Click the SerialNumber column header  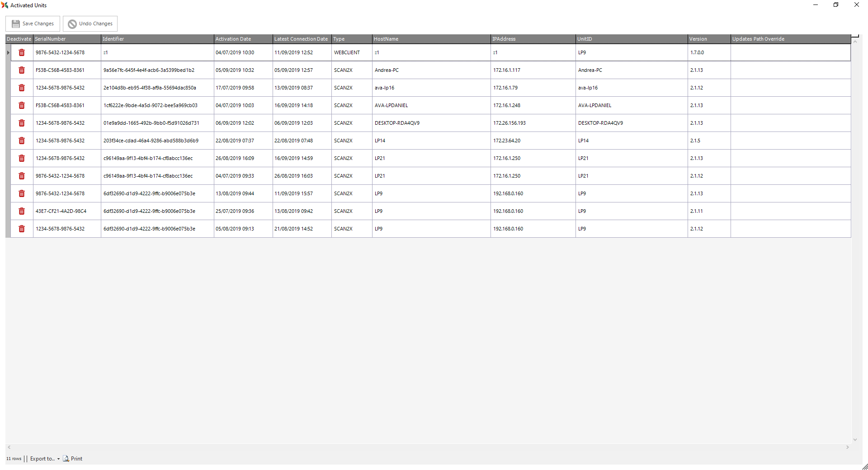coord(66,39)
